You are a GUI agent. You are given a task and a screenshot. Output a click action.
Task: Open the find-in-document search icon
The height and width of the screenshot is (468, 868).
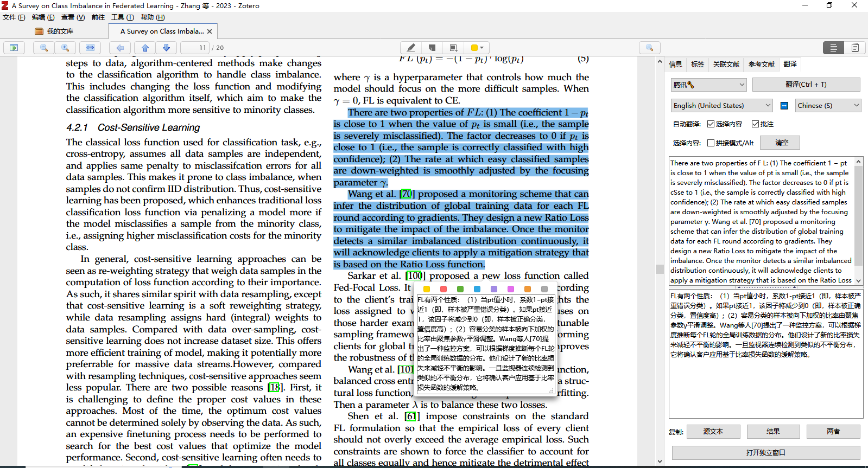click(x=649, y=48)
